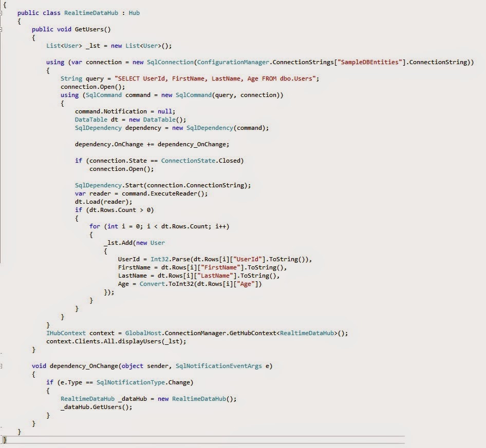Click the GlobalHost class name
Viewport: 486px width, 448px height.
click(x=143, y=333)
